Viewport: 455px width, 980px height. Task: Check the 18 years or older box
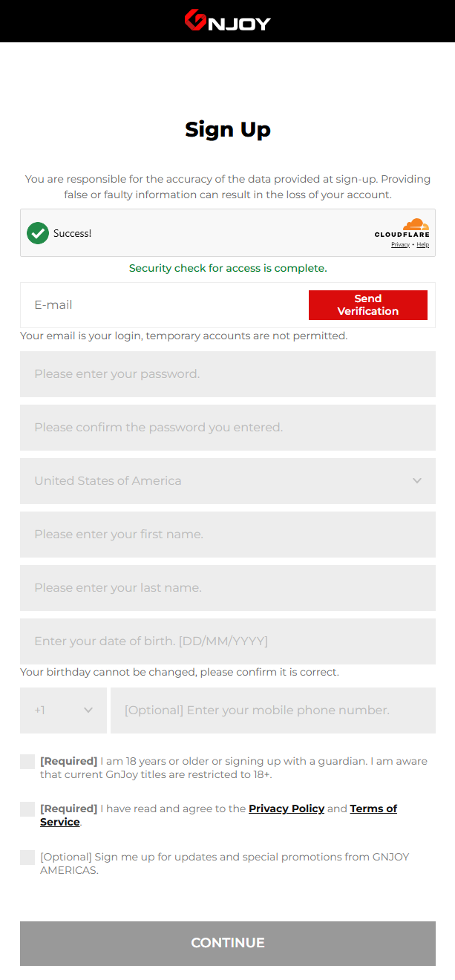click(27, 762)
